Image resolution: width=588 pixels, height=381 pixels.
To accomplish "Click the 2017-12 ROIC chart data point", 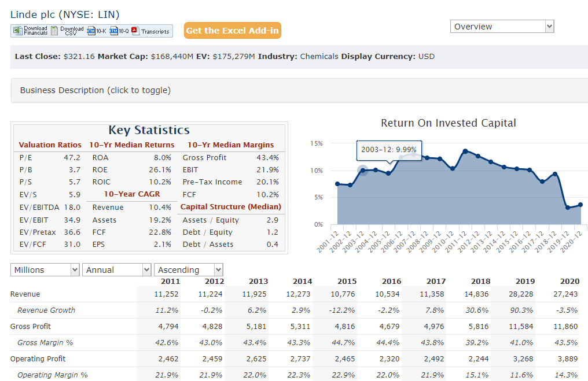I will (x=542, y=182).
